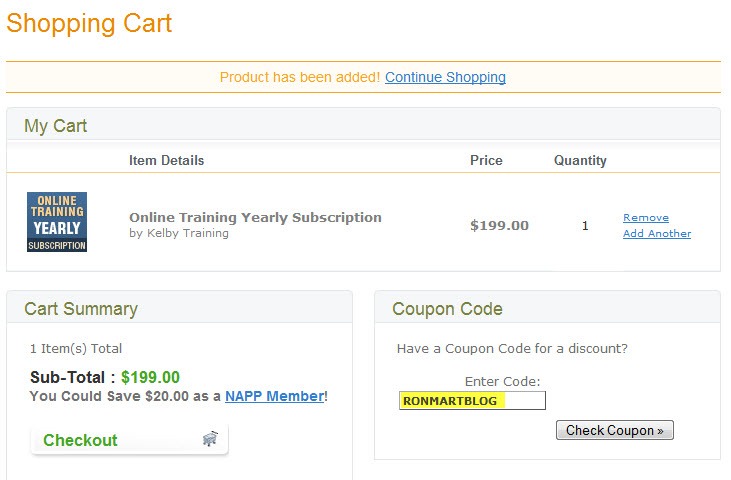
Task: Click the shopping cart icon in Checkout
Action: (210, 439)
